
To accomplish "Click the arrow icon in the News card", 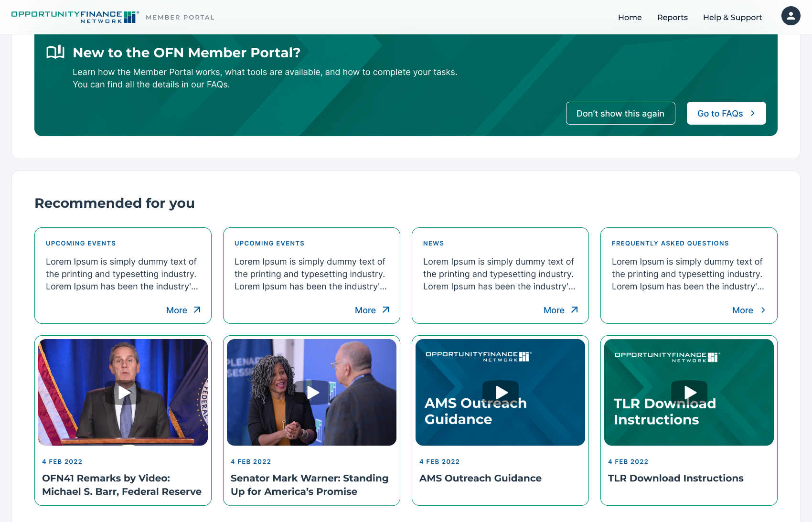I will [x=574, y=310].
